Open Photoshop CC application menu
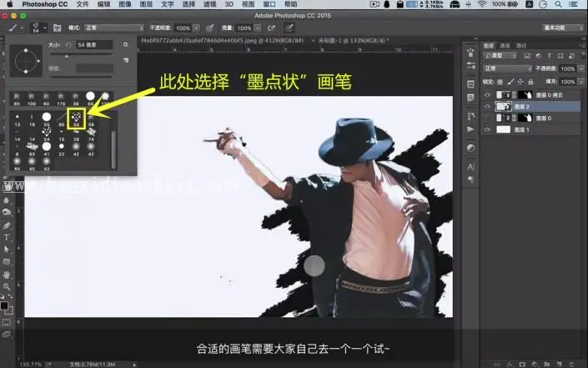The height and width of the screenshot is (368, 588). click(x=45, y=4)
